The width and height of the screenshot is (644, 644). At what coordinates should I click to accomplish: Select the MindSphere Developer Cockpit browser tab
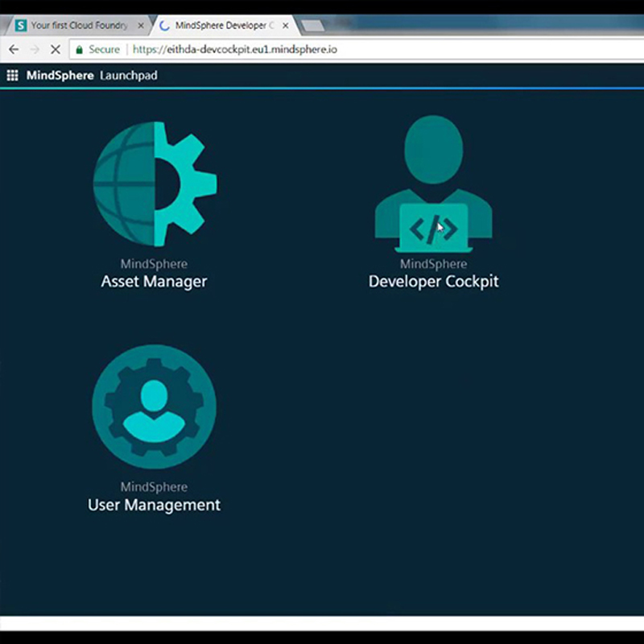(x=217, y=25)
